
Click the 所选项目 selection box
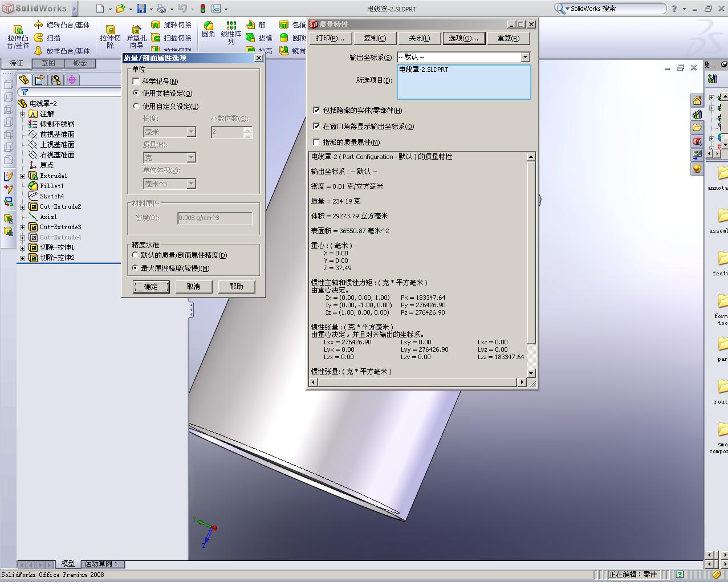coord(463,82)
